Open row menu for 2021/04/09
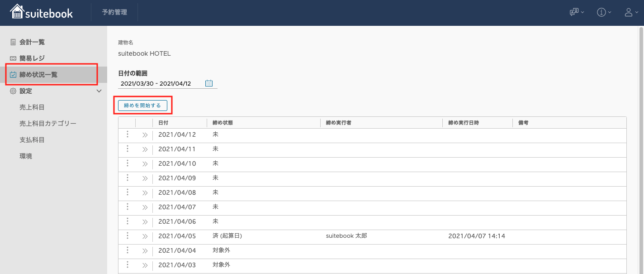 (128, 178)
